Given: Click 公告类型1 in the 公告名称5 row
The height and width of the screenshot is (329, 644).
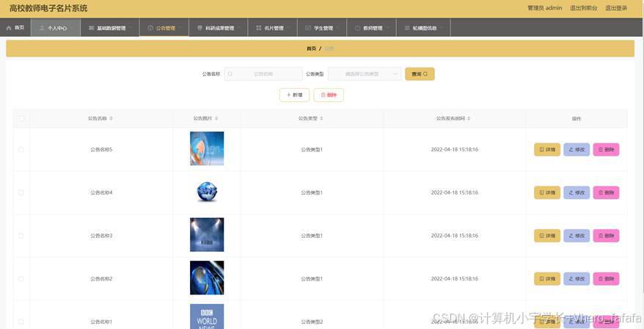Looking at the screenshot, I should (x=312, y=150).
